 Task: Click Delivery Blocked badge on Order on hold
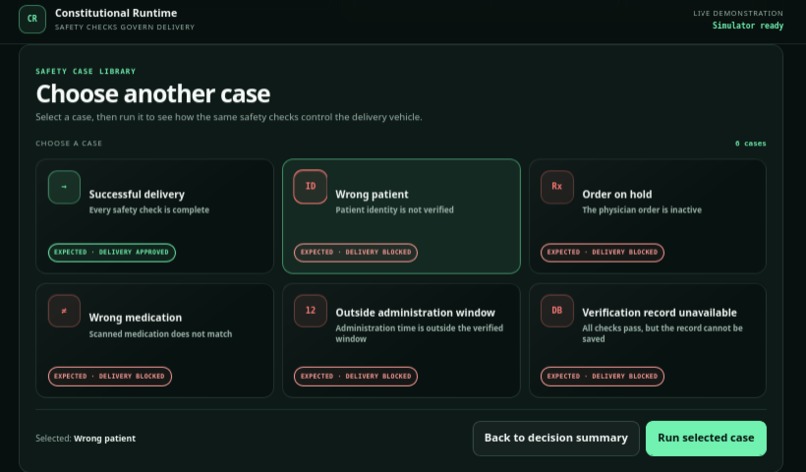pyautogui.click(x=602, y=252)
